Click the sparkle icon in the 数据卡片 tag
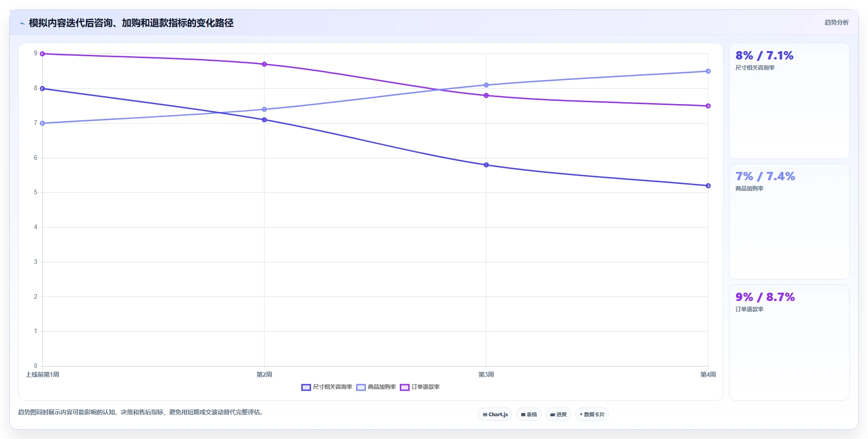This screenshot has height=439, width=868. coord(581,414)
